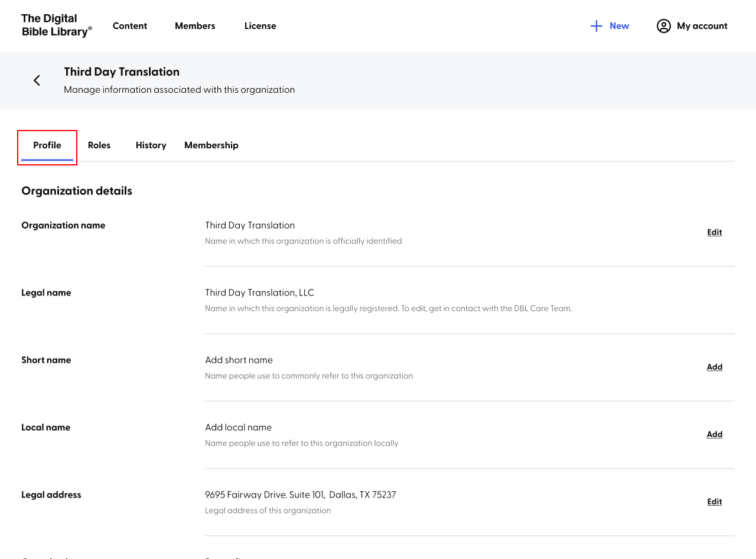This screenshot has height=559, width=756.
Task: Click the Third Day Translation page heading
Action: coord(122,72)
